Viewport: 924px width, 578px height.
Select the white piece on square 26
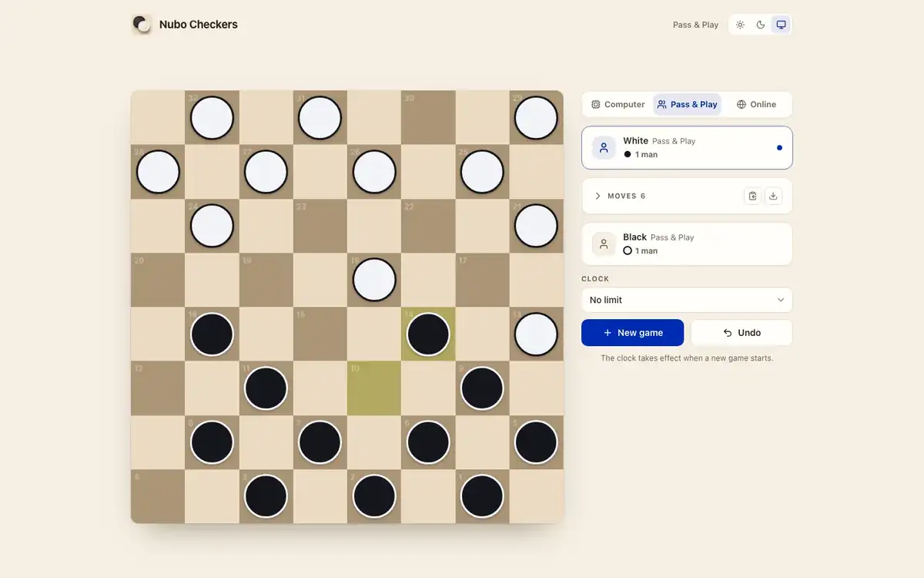[374, 172]
